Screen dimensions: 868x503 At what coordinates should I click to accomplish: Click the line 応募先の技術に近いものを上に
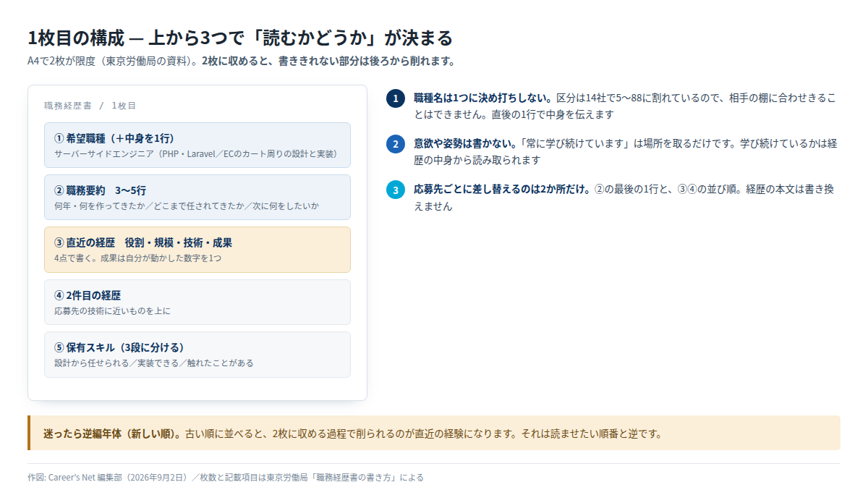[x=112, y=310]
